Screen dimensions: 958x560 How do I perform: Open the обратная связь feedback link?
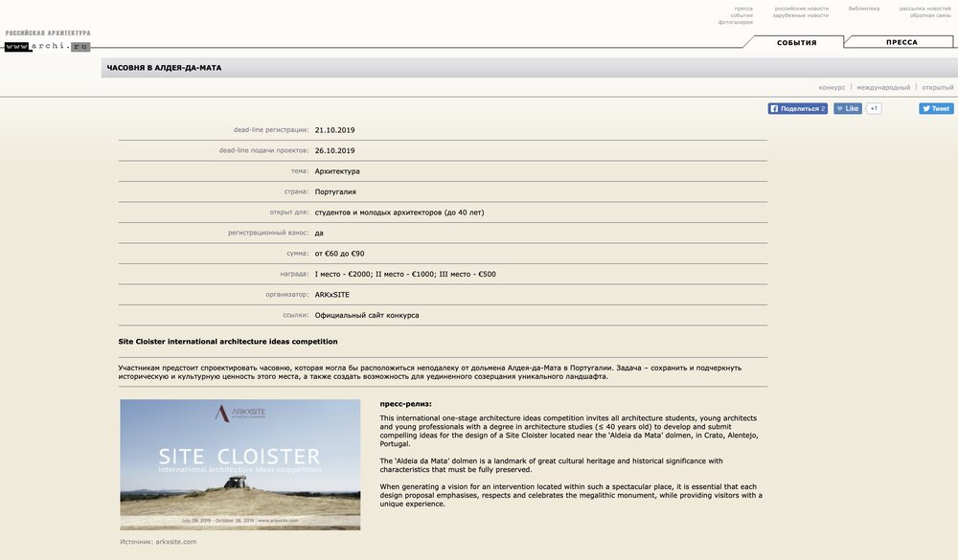pos(929,15)
